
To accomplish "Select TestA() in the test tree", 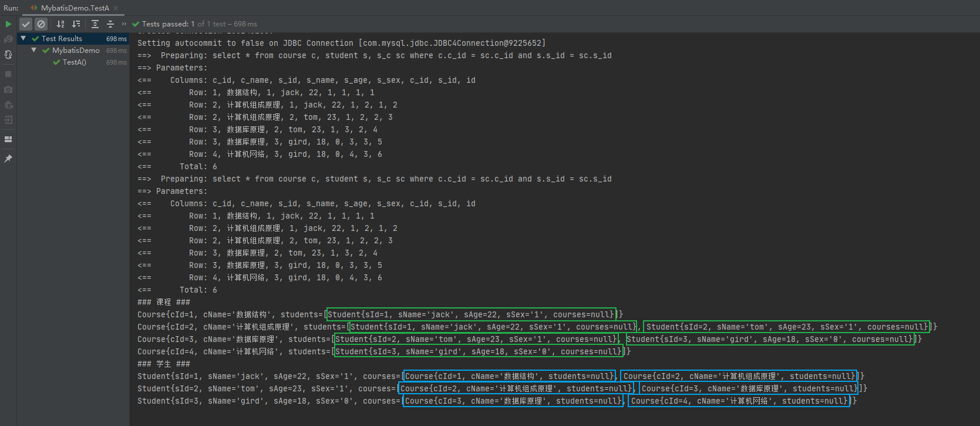I will [x=74, y=62].
